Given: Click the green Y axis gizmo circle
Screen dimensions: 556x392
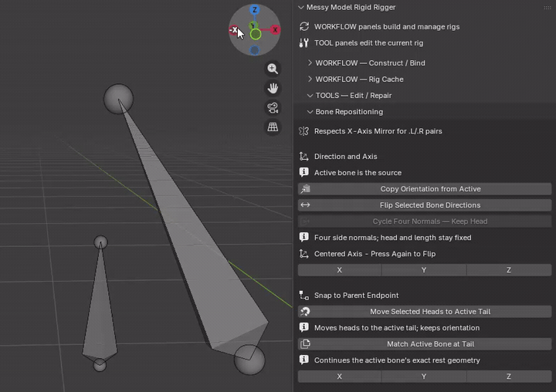Looking at the screenshot, I should (256, 35).
